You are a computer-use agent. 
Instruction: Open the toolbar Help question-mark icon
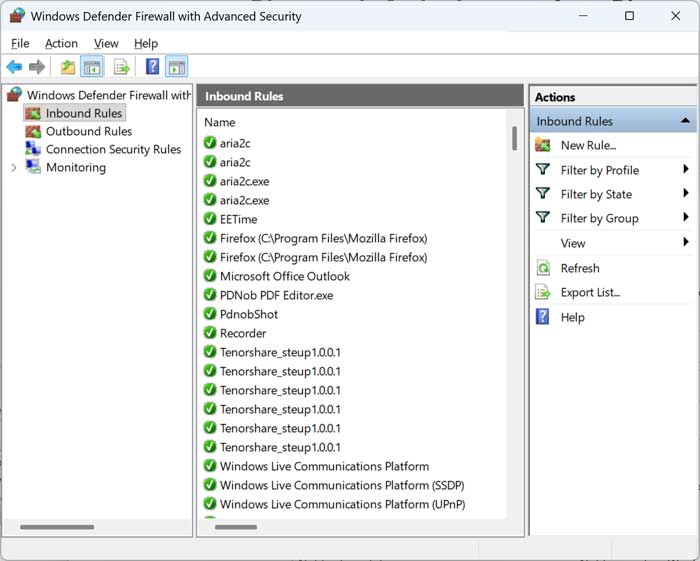click(152, 67)
